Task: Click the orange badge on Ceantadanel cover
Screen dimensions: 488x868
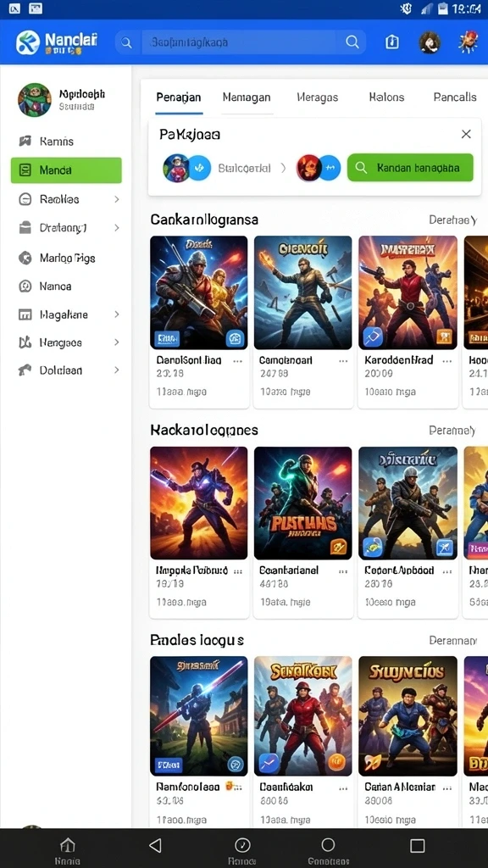Action: (x=338, y=548)
